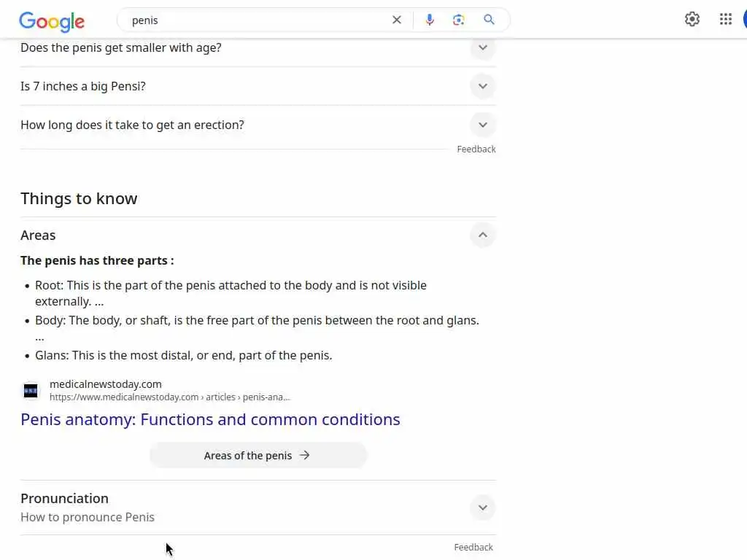Open "Penis anatomy: Functions and common conditions" link
Viewport: 747px width, 560px height.
(210, 419)
